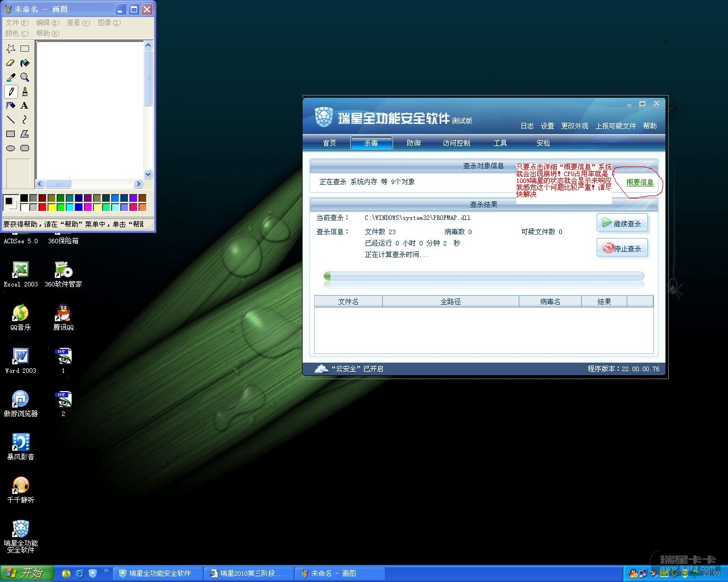The width and height of the screenshot is (728, 582).
Task: Select the rectangular Select tool in Paint
Action: coord(25,49)
